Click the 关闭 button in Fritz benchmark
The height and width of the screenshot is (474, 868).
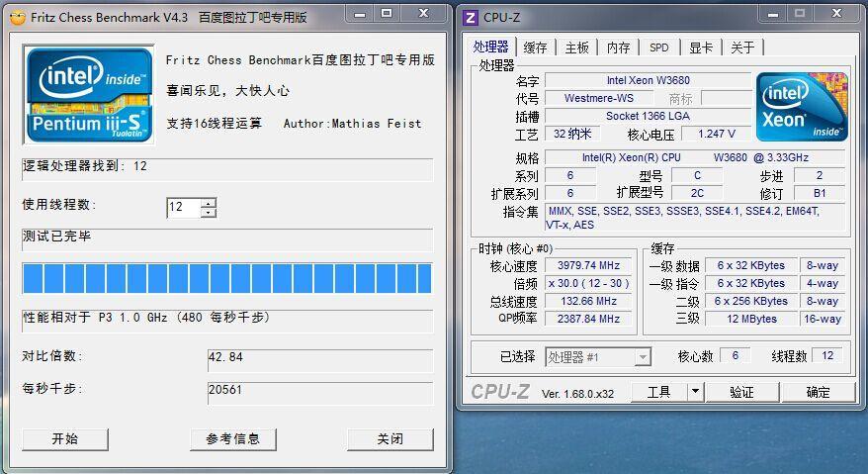pos(390,439)
